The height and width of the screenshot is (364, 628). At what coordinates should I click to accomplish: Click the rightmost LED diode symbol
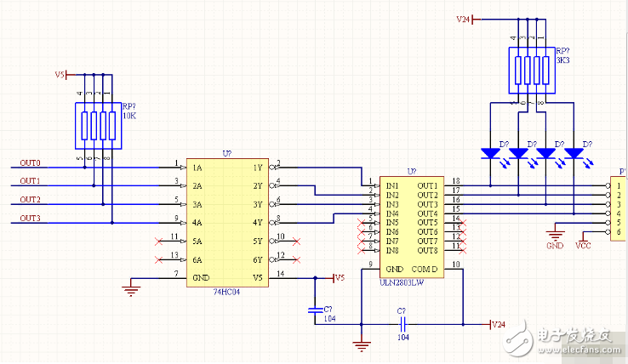[574, 154]
